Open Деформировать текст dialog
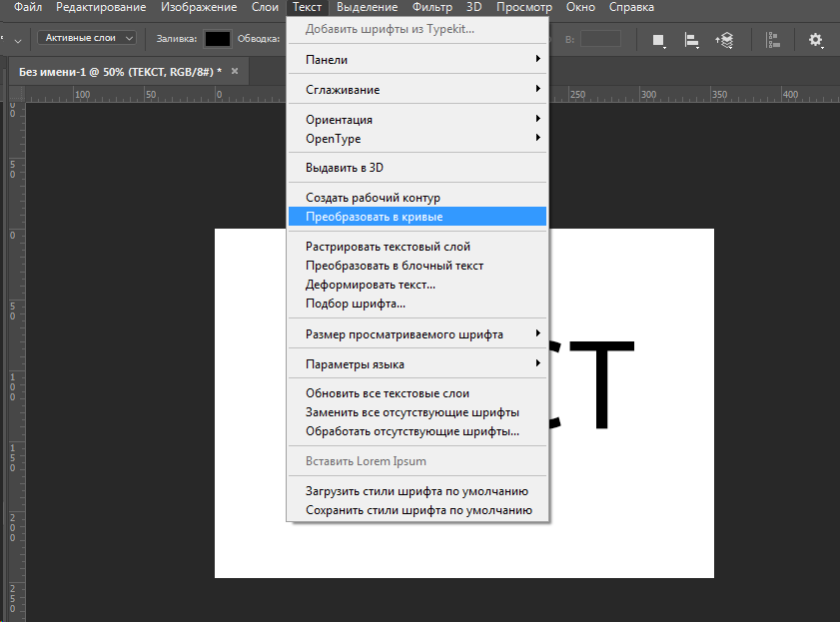Screen dimensions: 840x622 coord(418,285)
